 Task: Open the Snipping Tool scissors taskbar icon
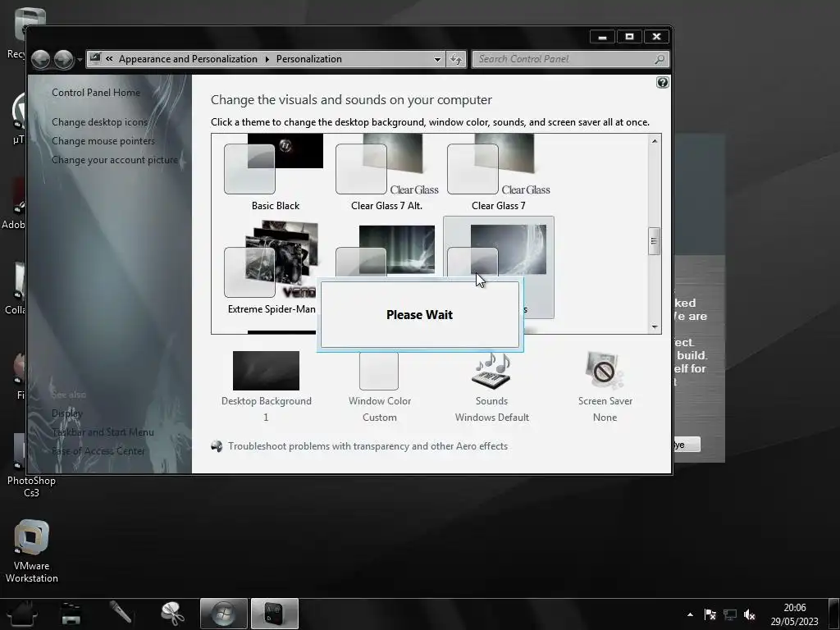(173, 614)
